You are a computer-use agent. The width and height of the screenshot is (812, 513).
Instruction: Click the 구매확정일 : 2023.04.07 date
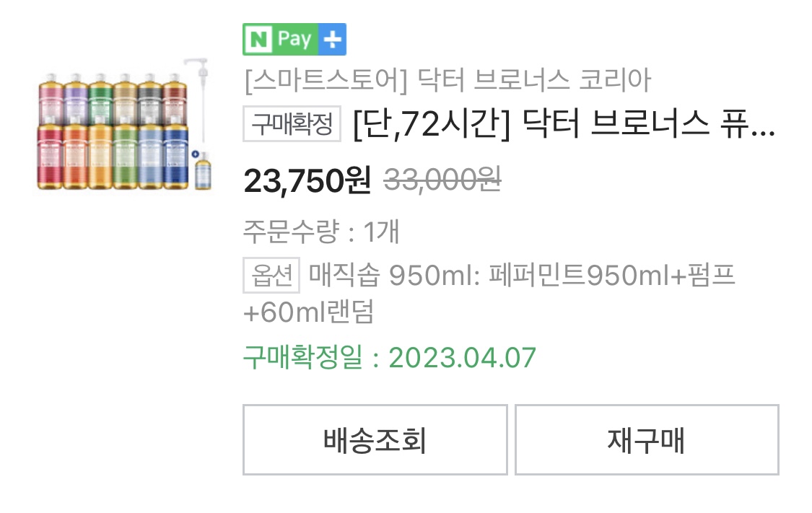[x=390, y=357]
